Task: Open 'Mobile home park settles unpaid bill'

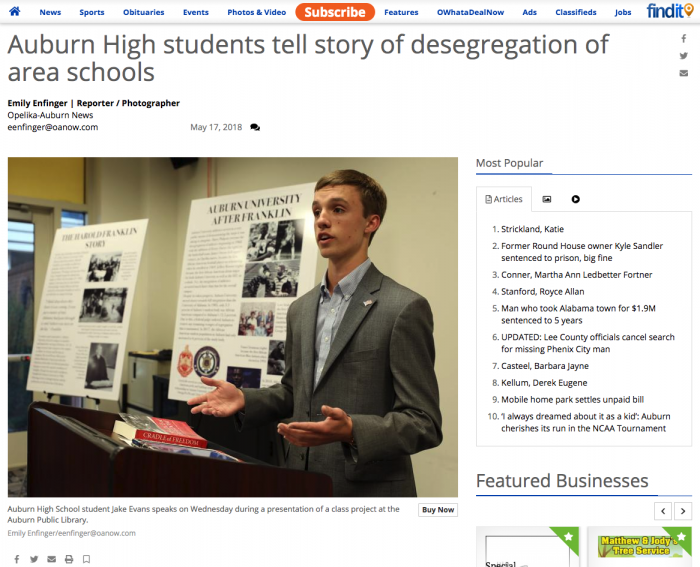Action: click(x=572, y=400)
